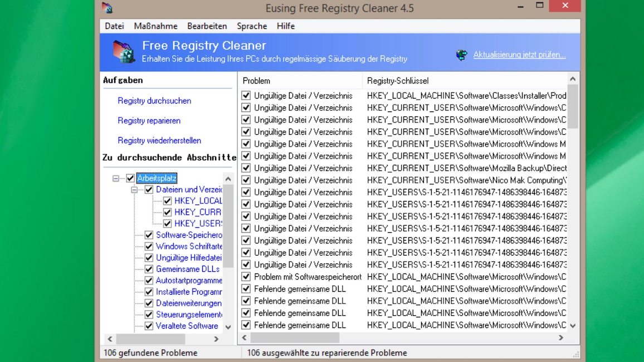Disable scanning of Gemeinsame DLLs
The image size is (644, 362).
pos(148,269)
